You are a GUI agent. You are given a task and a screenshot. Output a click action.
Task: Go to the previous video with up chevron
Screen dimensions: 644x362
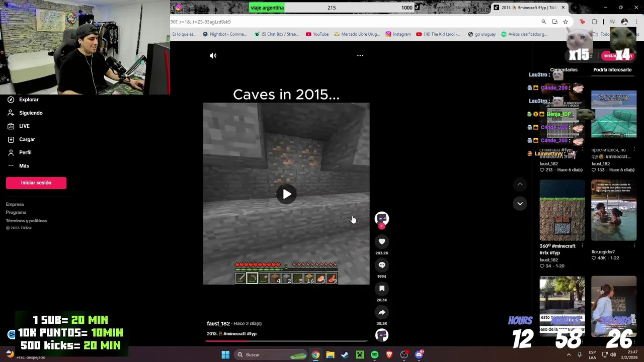tap(520, 185)
